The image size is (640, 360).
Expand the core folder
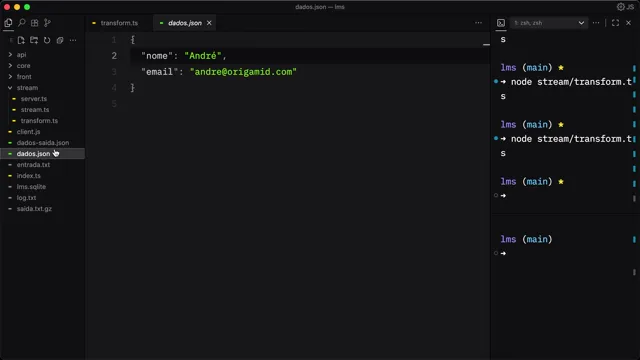[23, 65]
